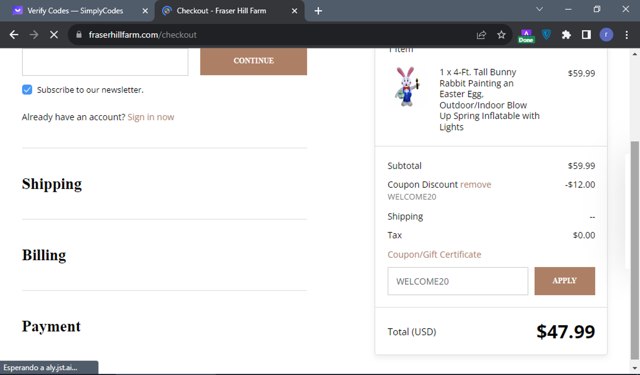Open the Chrome profile avatar
This screenshot has width=640, height=375.
click(606, 35)
